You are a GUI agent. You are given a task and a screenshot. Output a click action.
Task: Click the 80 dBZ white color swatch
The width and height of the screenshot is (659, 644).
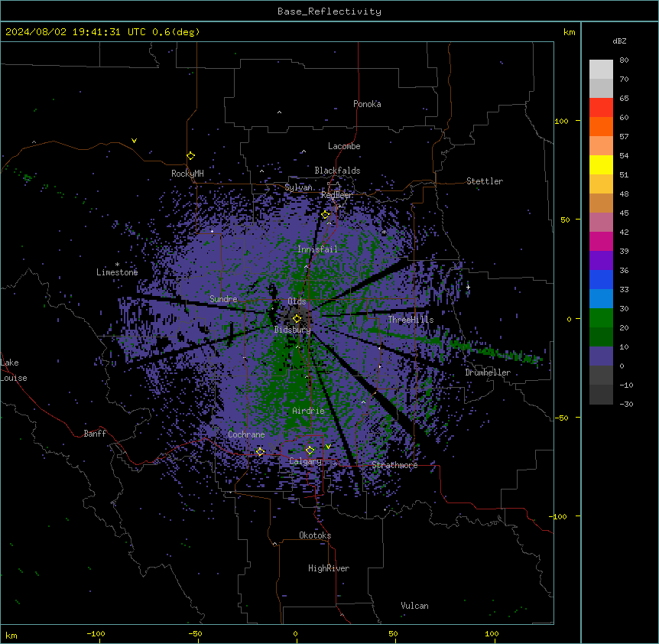601,70
